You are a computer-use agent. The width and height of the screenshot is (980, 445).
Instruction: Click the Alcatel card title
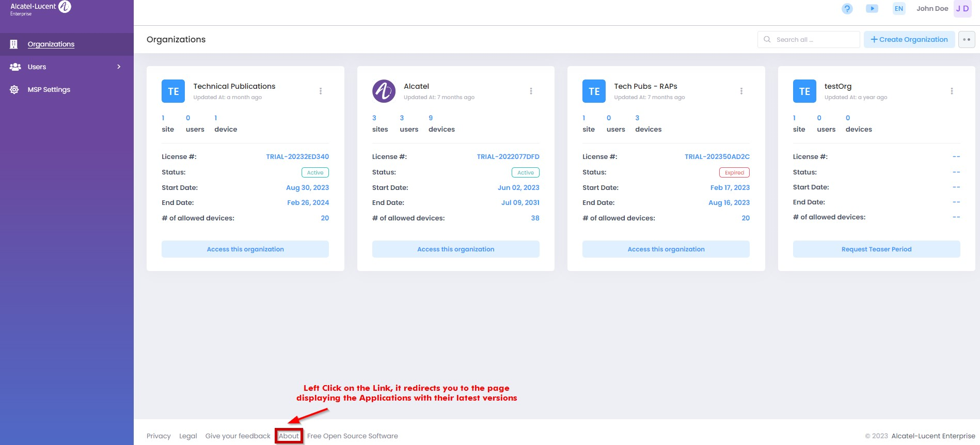(416, 86)
